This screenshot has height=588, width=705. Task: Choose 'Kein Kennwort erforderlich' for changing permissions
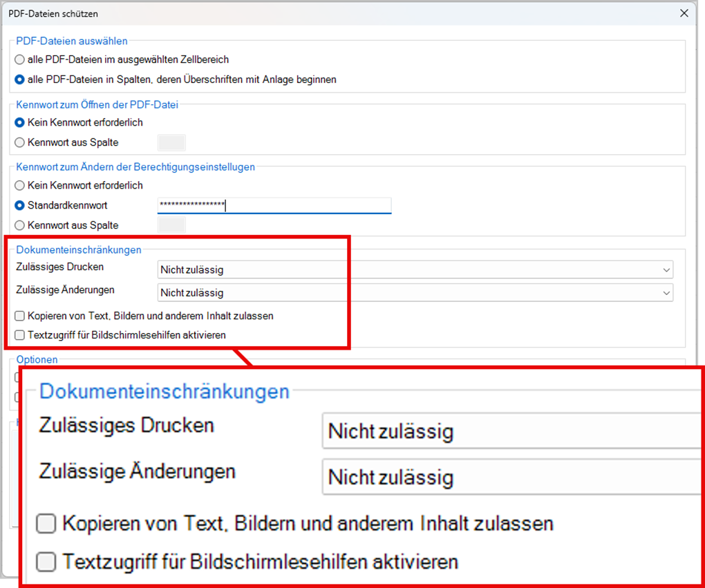tap(20, 186)
